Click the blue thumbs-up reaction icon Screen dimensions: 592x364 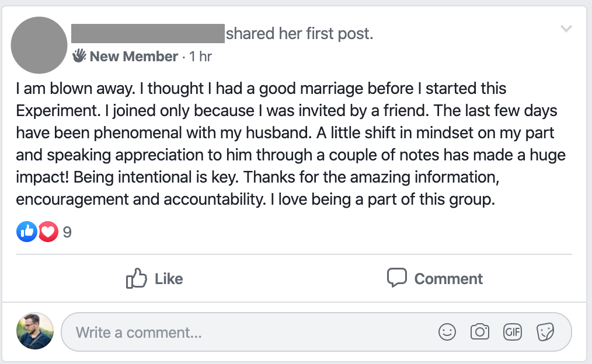(x=26, y=232)
